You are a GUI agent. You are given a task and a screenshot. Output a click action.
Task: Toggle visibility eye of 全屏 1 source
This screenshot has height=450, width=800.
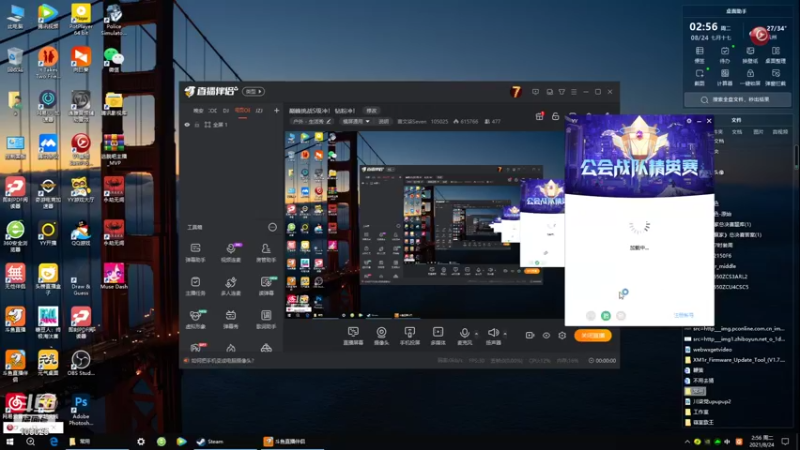[187, 124]
